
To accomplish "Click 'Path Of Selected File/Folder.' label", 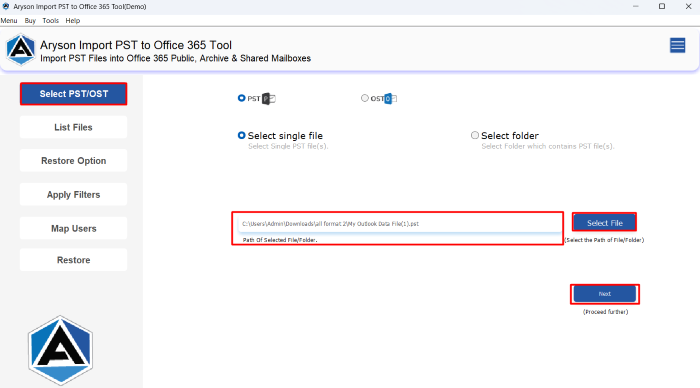I will pos(280,240).
